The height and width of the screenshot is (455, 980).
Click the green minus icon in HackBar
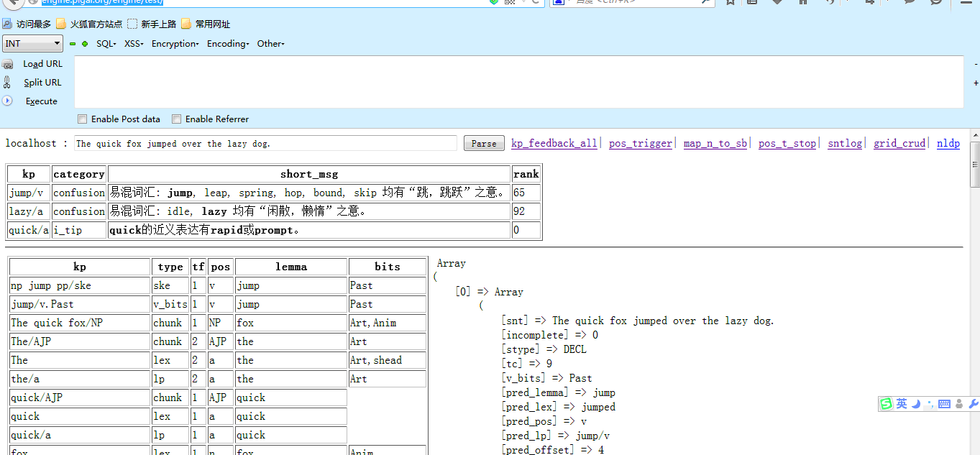pyautogui.click(x=73, y=44)
